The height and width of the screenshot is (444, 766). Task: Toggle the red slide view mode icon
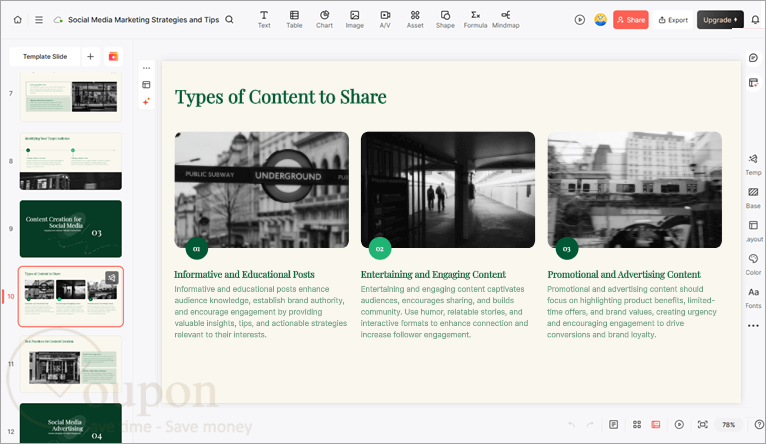656,424
